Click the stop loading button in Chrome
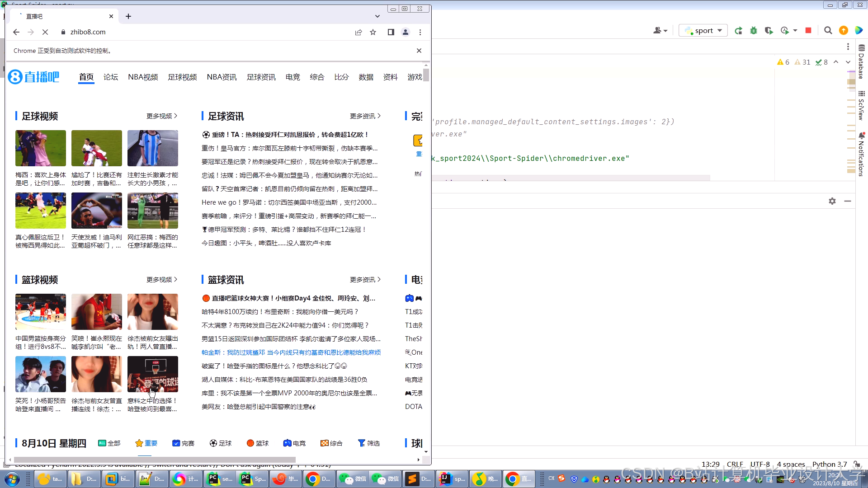This screenshot has height=488, width=868. [45, 32]
